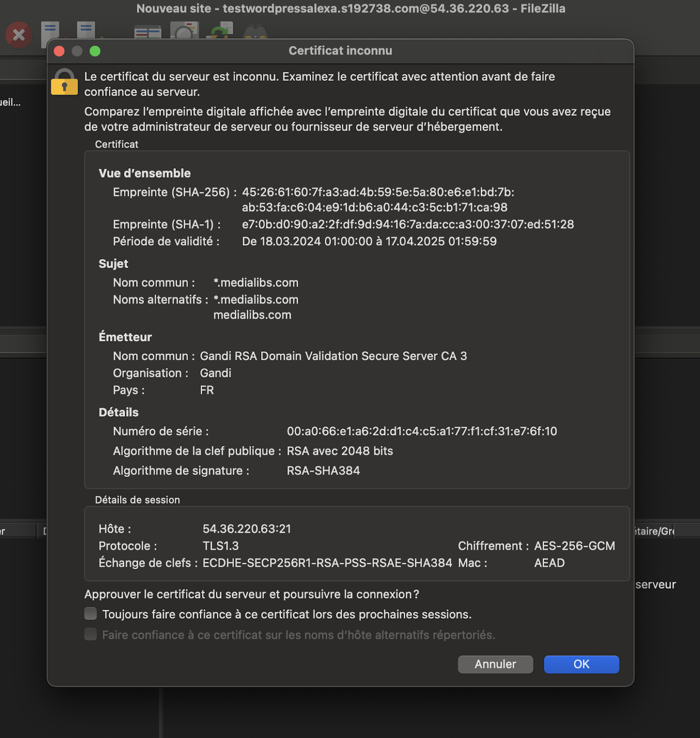Click OK to approve the certificate

(x=581, y=664)
